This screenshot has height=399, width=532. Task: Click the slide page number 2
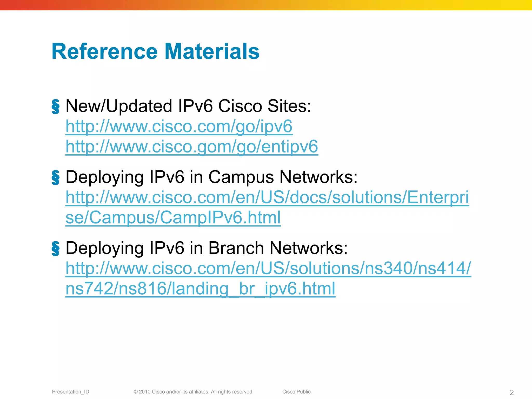coord(511,393)
